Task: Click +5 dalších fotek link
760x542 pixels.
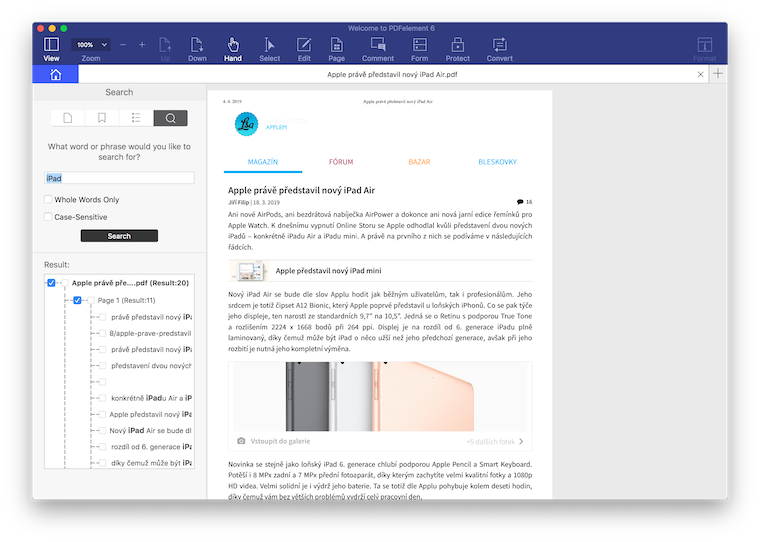Action: point(491,442)
